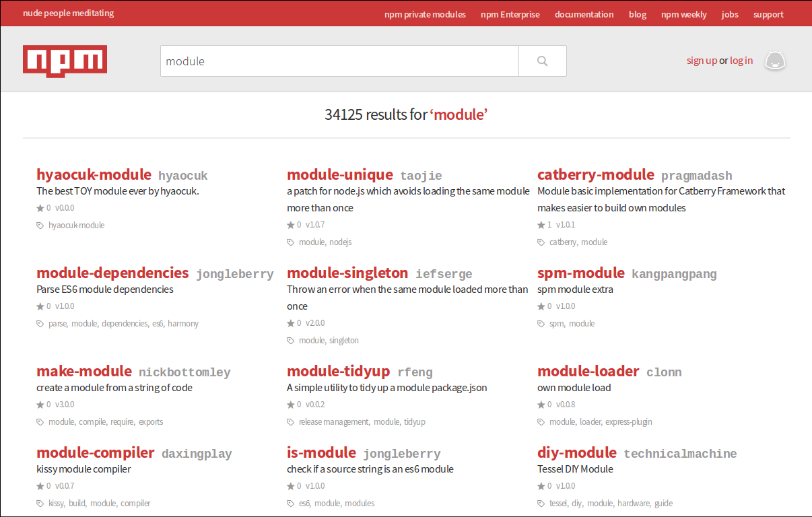The image size is (812, 517).
Task: Click star icon under catberry-module
Action: 541,225
